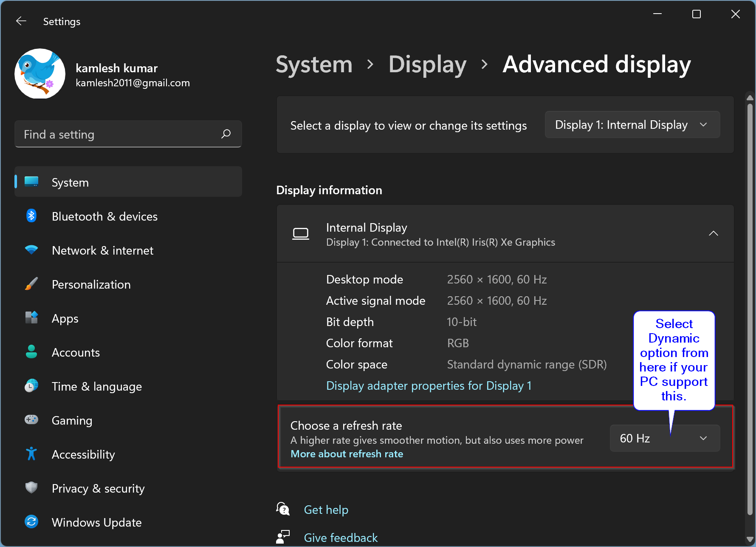Image resolution: width=756 pixels, height=547 pixels.
Task: Click the laptop icon beside Internal Display
Action: click(x=301, y=234)
